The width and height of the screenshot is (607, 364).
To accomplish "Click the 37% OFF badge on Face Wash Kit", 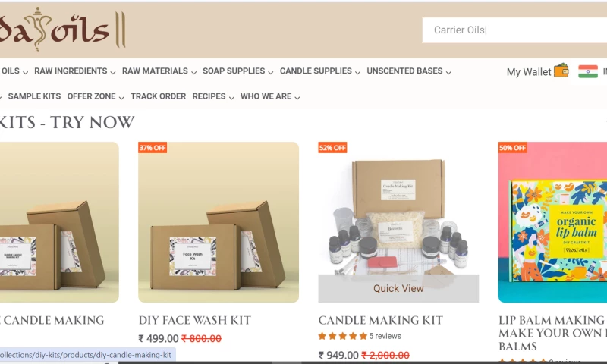I will point(153,147).
